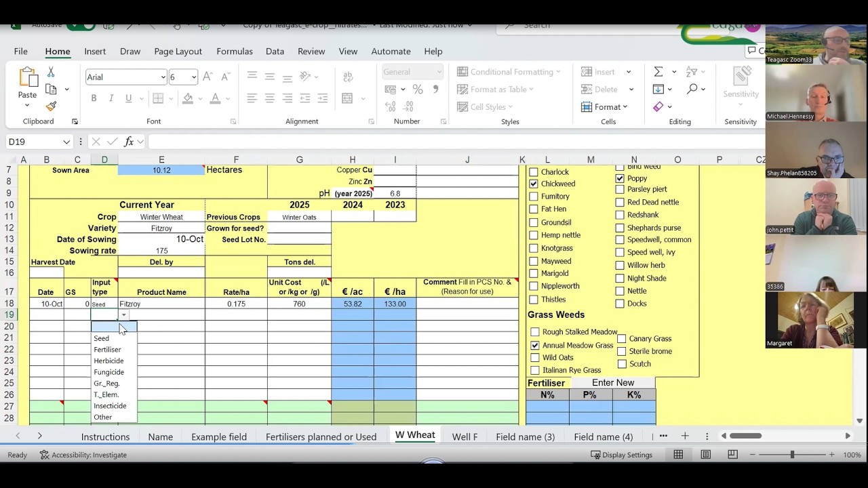Image resolution: width=868 pixels, height=488 pixels.
Task: Click Accessibility: Investigate in status bar
Action: (x=83, y=455)
